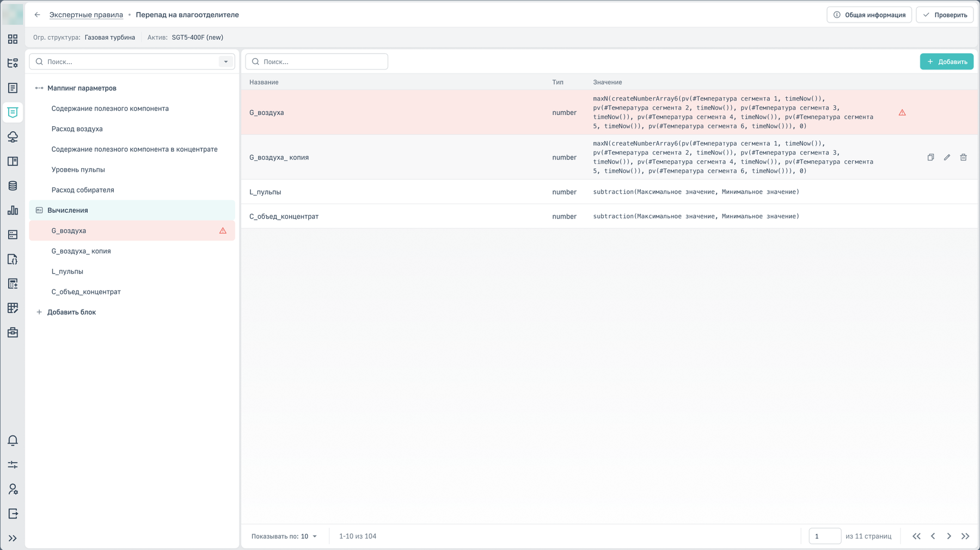Viewport: 980px width, 550px height.
Task: Jump to the last page
Action: (965, 536)
